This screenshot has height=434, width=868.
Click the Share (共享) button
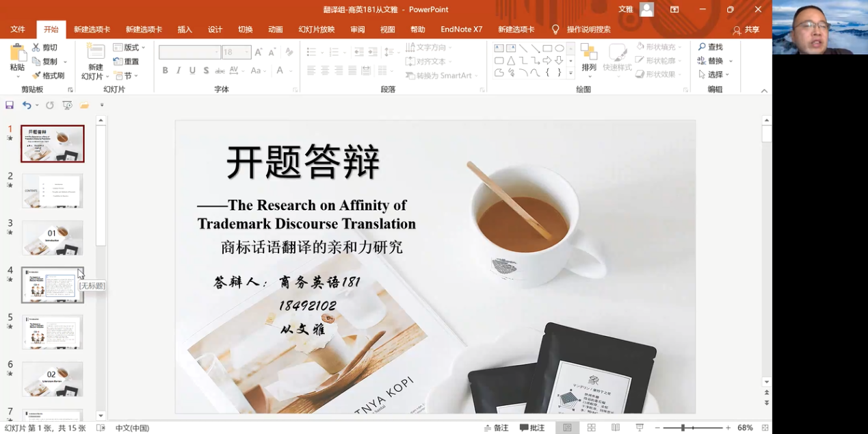pyautogui.click(x=746, y=30)
